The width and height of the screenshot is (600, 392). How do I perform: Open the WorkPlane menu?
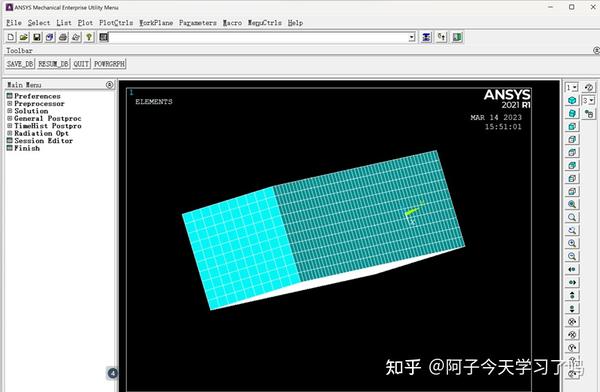(156, 23)
